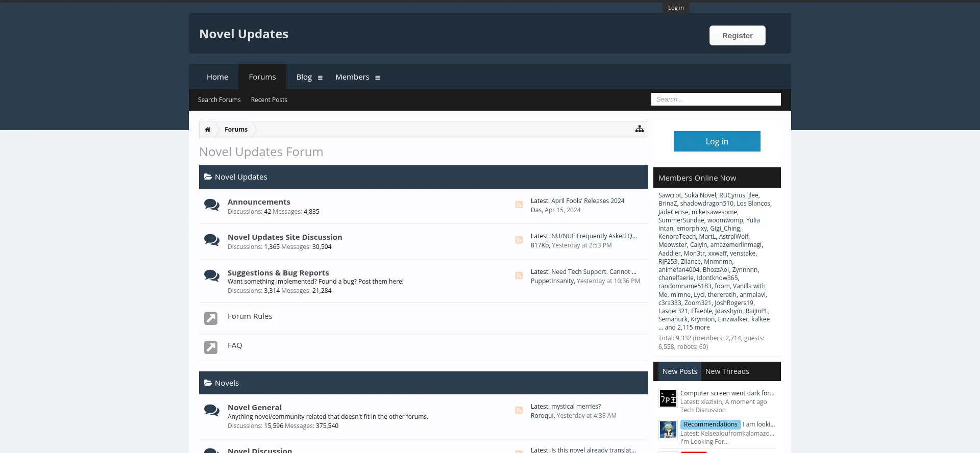Open the sitemap tree icon in breadcrumb bar
The image size is (980, 453).
point(639,130)
